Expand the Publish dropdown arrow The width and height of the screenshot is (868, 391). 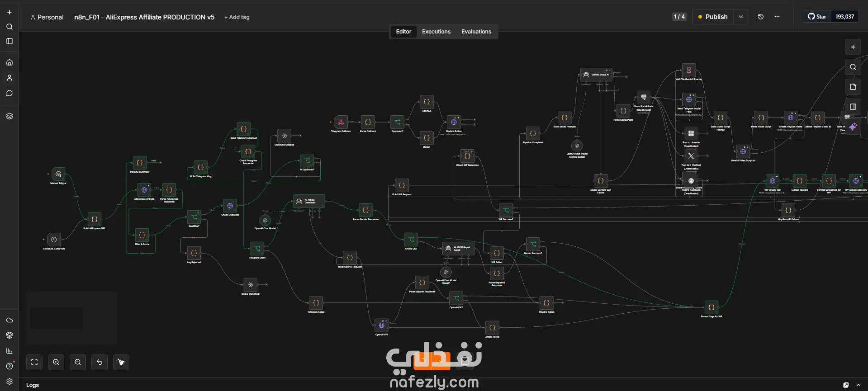tap(741, 17)
